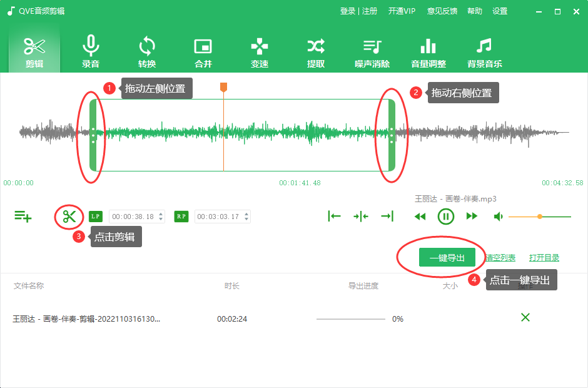588x388 pixels.
Task: Select the scissors cut tool
Action: [x=69, y=216]
